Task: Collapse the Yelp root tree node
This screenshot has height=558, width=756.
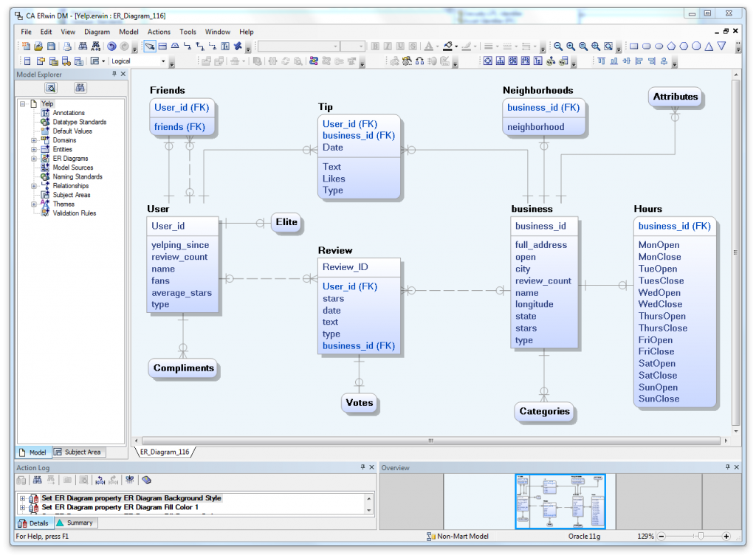Action: (23, 103)
